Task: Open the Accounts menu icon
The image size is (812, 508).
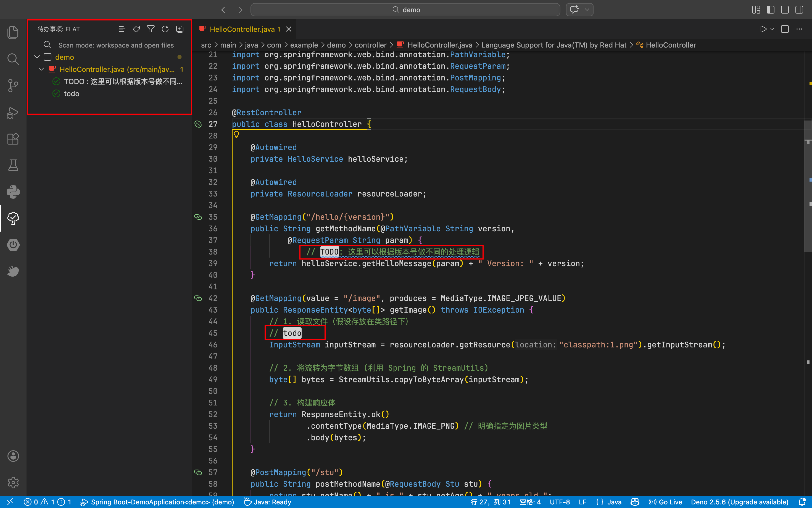Action: 13,456
